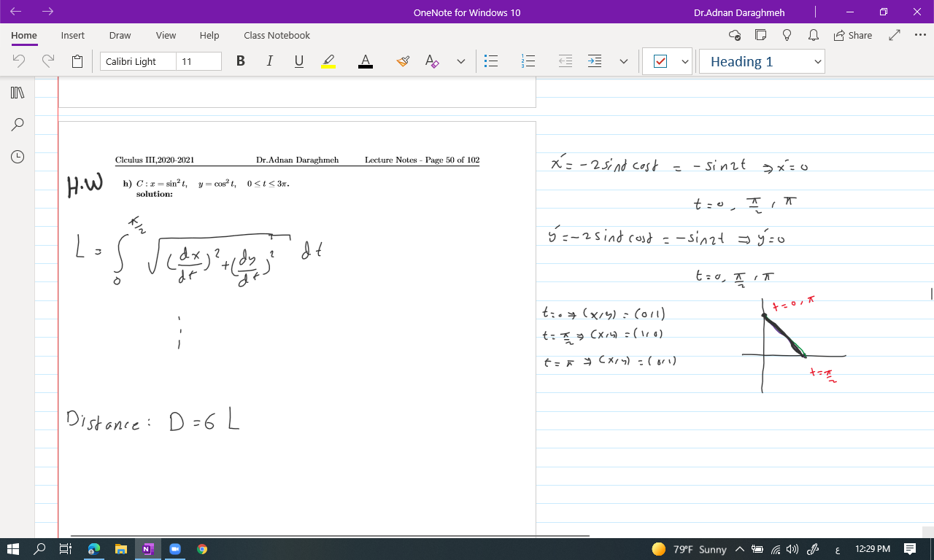Insert a bulleted list
This screenshot has height=560, width=934.
pos(492,61)
